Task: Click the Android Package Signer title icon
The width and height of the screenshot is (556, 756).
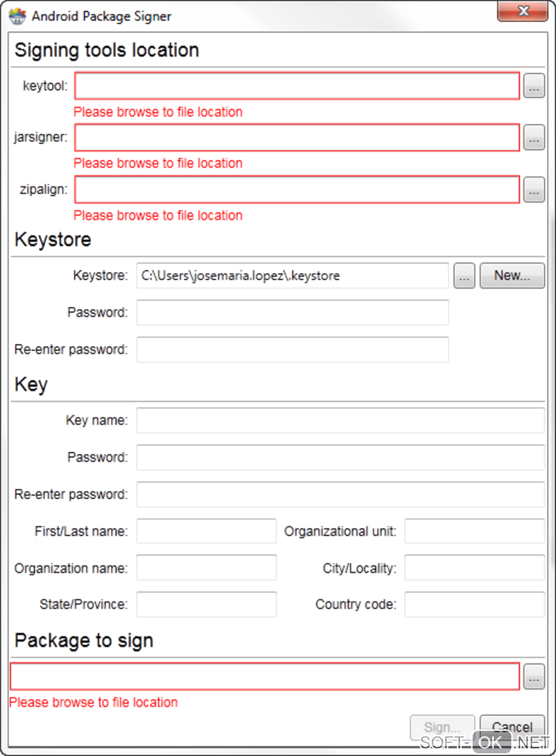Action: (17, 16)
